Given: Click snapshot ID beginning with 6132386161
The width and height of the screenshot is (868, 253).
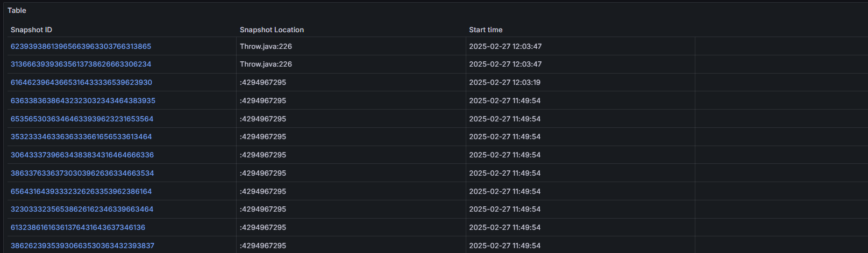Looking at the screenshot, I should 78,228.
